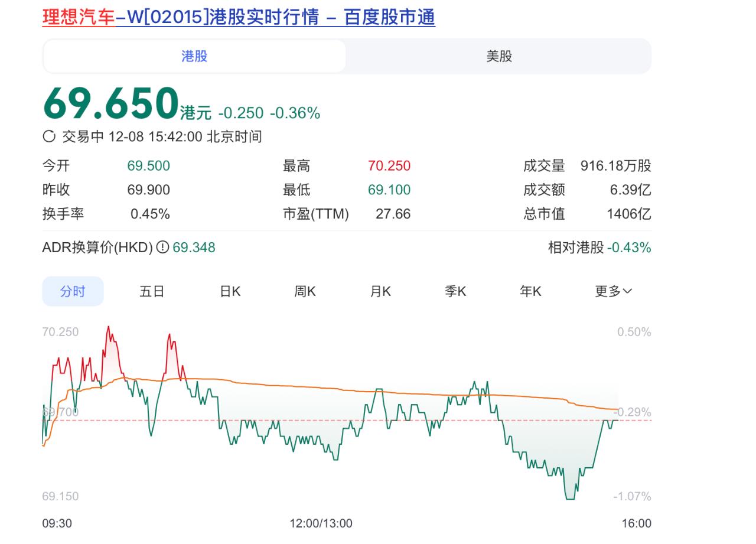Image resolution: width=756 pixels, height=544 pixels.
Task: Click the 今开 value 69.500
Action: (x=149, y=166)
